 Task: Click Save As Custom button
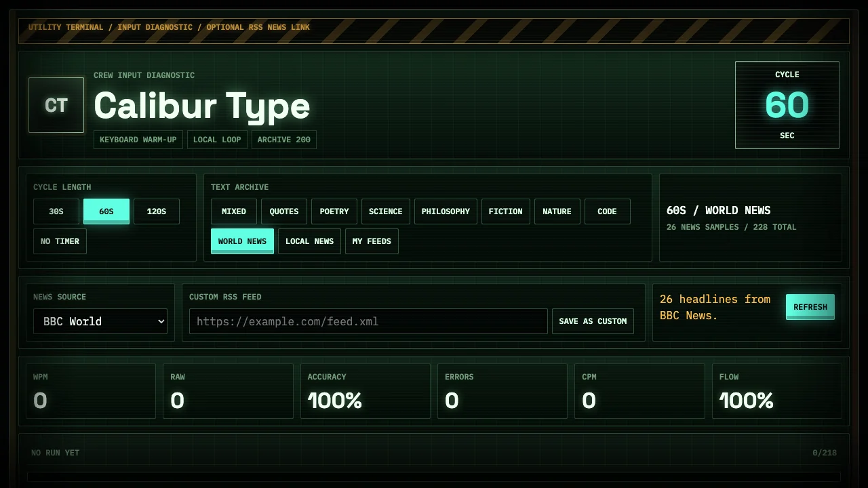tap(593, 321)
